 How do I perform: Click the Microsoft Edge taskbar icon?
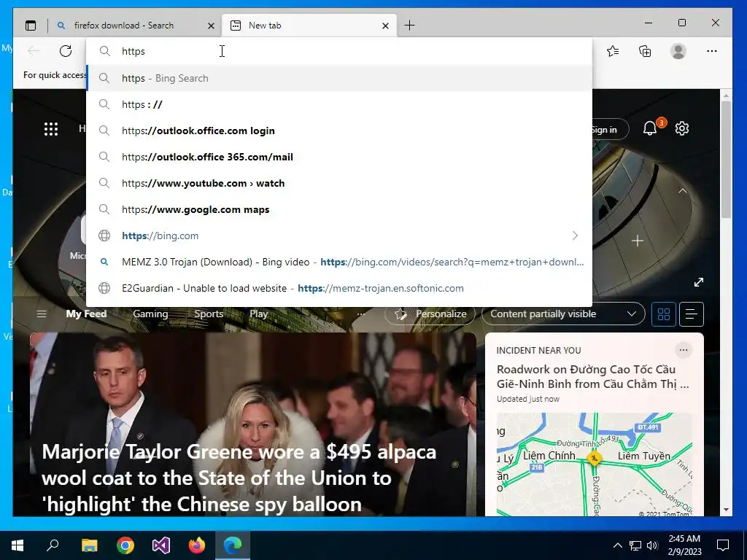pos(233,545)
